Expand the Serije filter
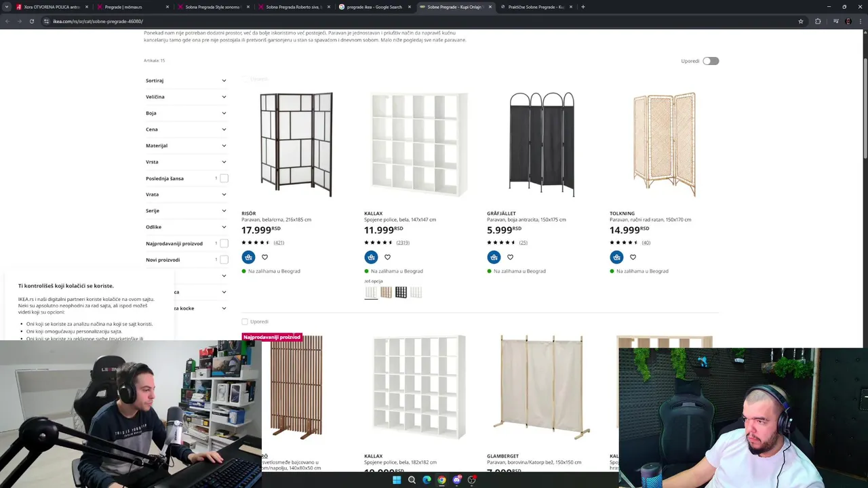The image size is (868, 488). (186, 211)
